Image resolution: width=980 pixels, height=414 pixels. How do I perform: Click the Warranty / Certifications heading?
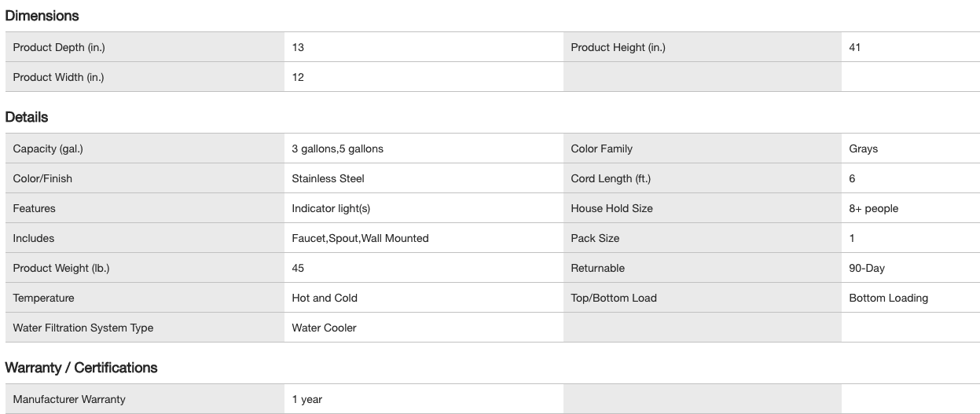tap(81, 368)
